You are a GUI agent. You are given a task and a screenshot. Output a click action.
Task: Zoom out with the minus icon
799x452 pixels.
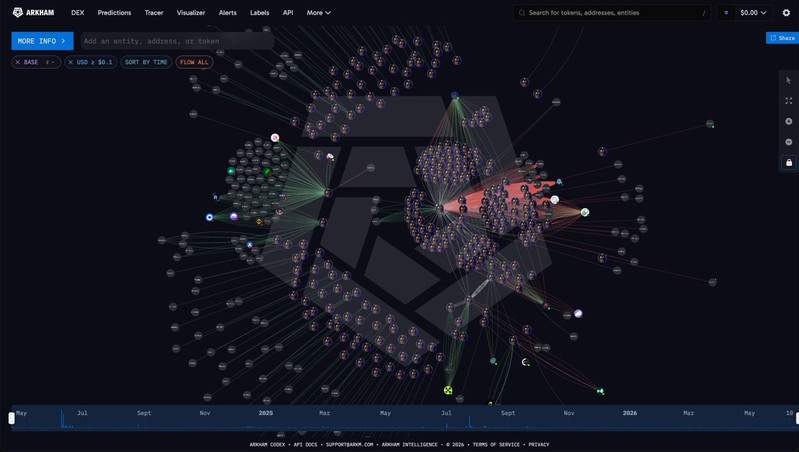[x=789, y=142]
